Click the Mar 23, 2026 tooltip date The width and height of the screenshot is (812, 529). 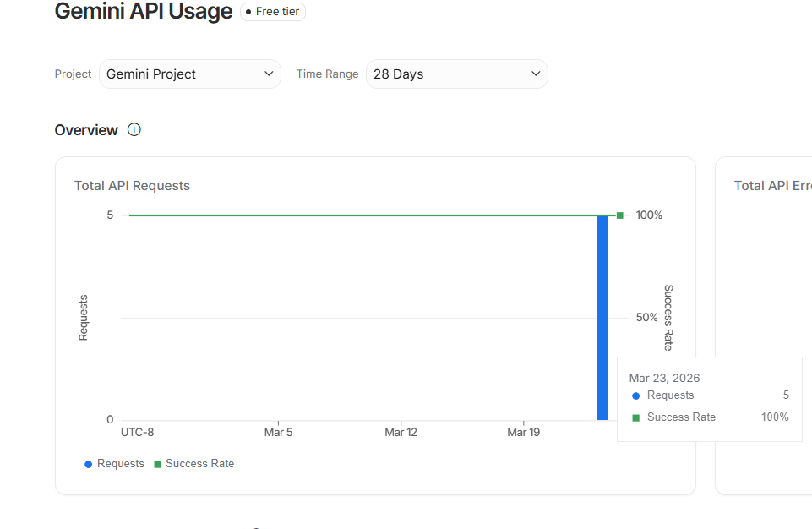664,379
